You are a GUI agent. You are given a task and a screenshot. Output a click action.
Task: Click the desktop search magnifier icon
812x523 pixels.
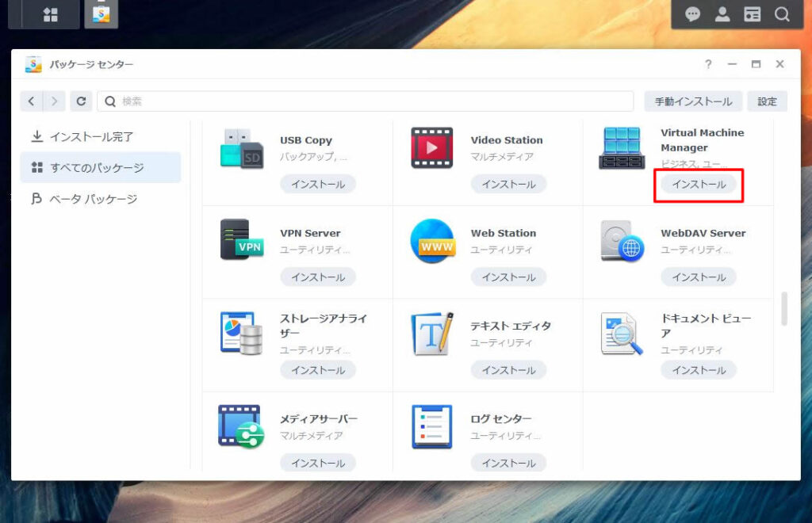coord(782,14)
